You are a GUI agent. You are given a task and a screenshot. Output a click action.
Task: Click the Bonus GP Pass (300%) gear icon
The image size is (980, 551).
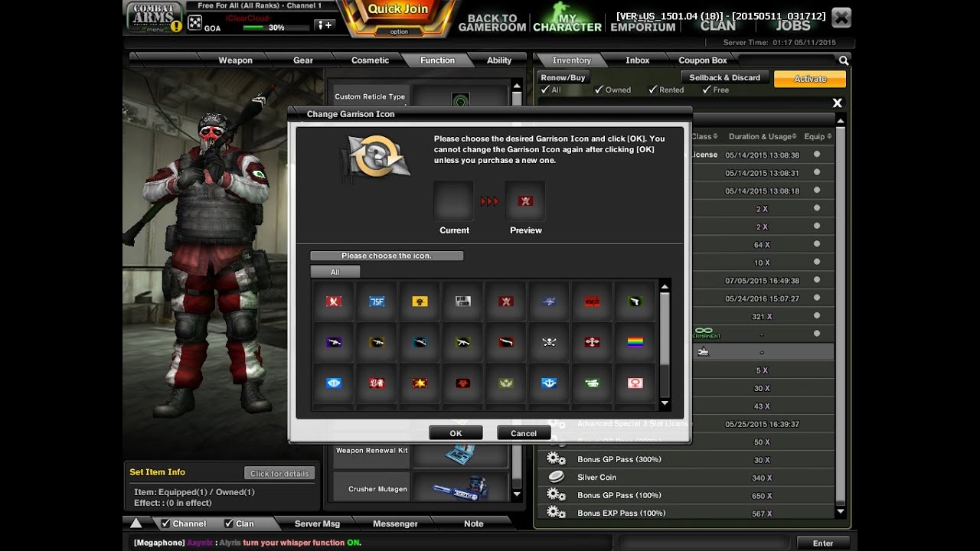click(x=556, y=459)
